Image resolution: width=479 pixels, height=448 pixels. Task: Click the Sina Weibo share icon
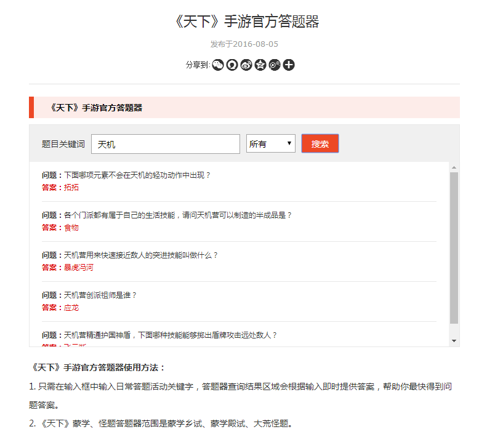click(246, 65)
